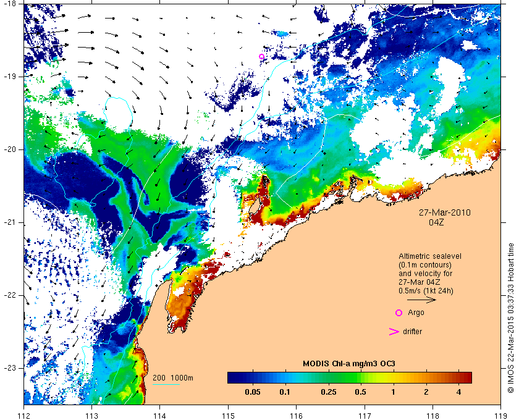Click the longitude axis label "119"
The image size is (519, 420).
click(x=500, y=415)
